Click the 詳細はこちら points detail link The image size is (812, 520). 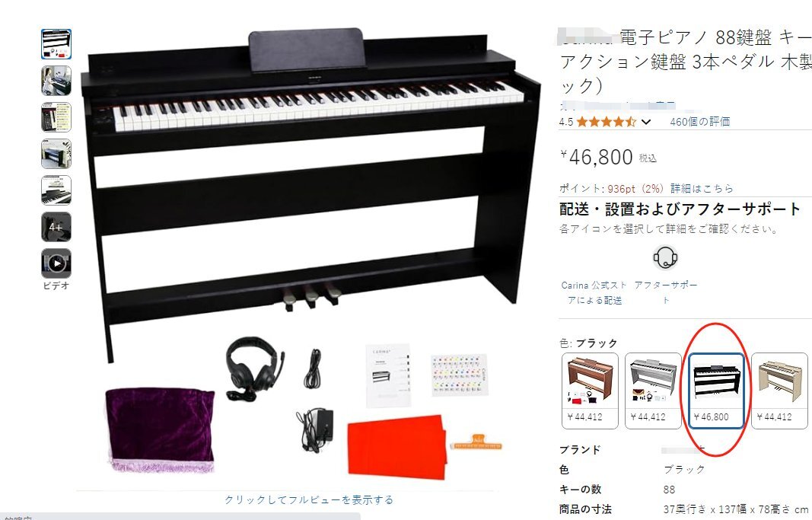pos(702,188)
